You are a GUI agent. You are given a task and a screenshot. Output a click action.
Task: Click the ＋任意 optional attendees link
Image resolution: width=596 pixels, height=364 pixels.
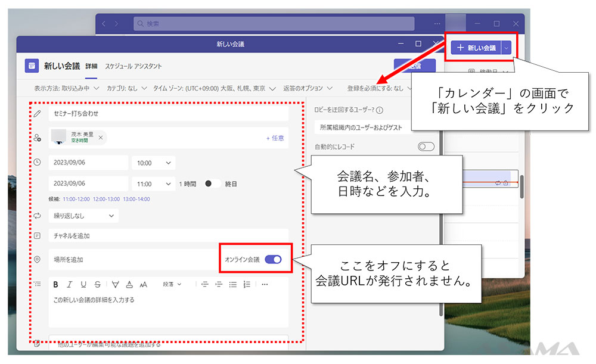pyautogui.click(x=275, y=138)
